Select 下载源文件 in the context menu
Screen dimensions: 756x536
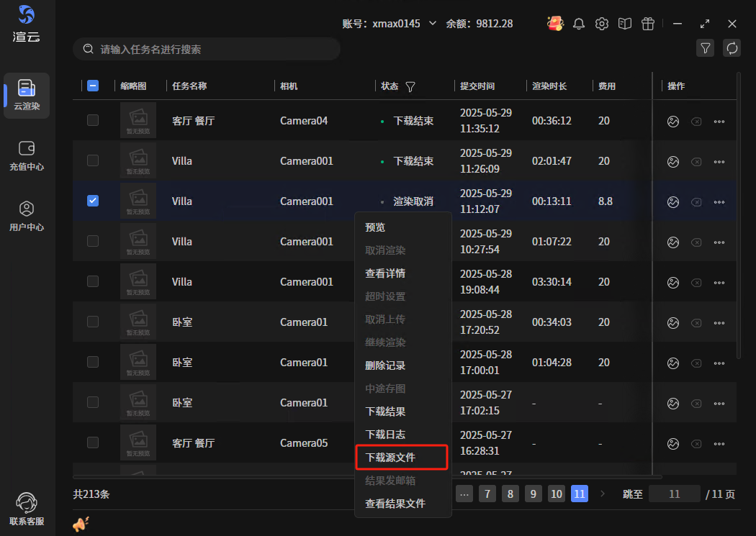(390, 458)
